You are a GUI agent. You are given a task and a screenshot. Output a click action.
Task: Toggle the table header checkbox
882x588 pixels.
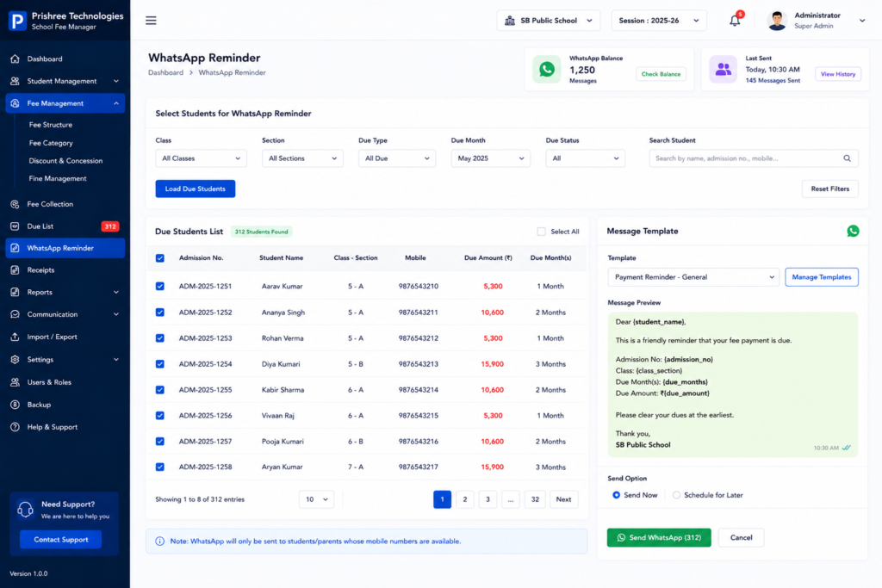coord(160,258)
